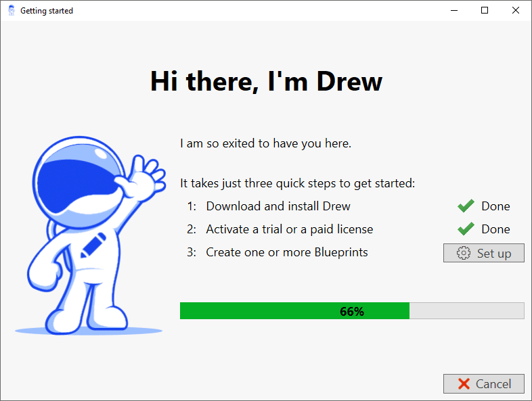Image resolution: width=532 pixels, height=401 pixels.
Task: Click the green filled part of progress bar
Action: coord(294,311)
